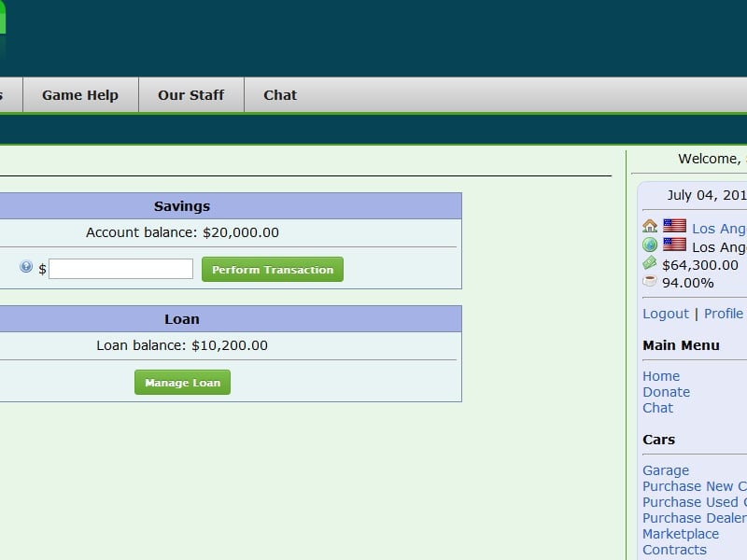
Task: Open the Our Staff tab
Action: click(191, 94)
